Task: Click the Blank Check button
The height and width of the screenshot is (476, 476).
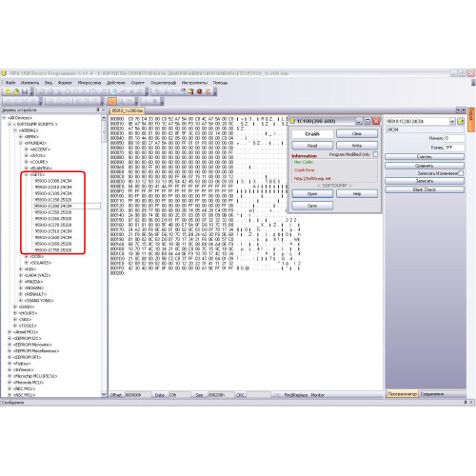Action: [425, 189]
